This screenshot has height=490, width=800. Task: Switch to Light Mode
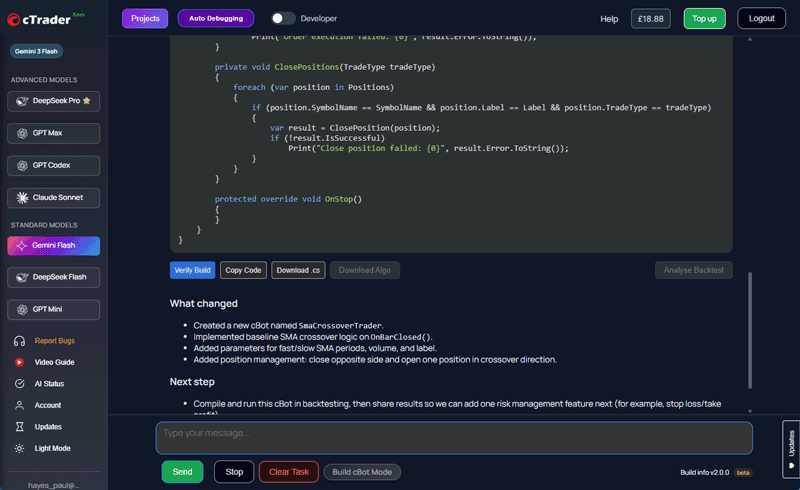point(53,448)
